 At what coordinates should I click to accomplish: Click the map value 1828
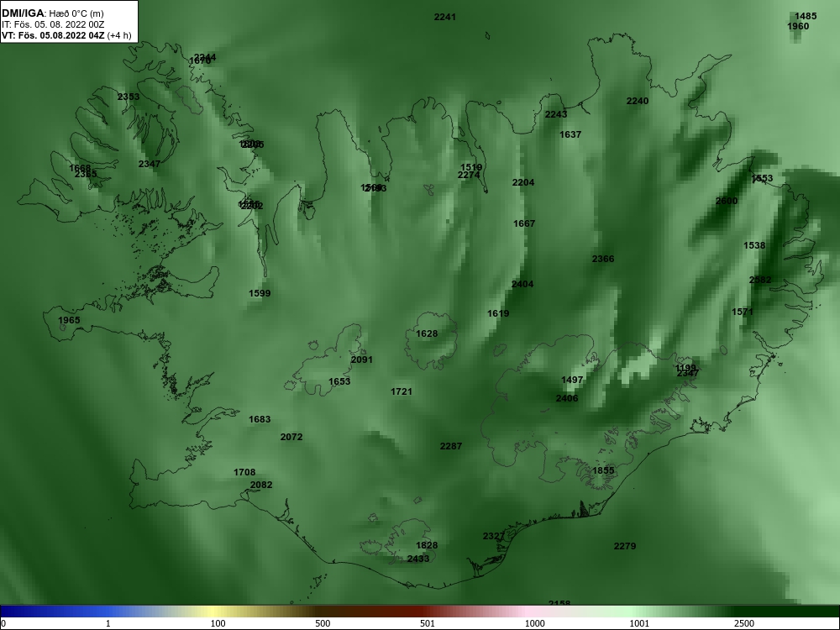tap(427, 545)
